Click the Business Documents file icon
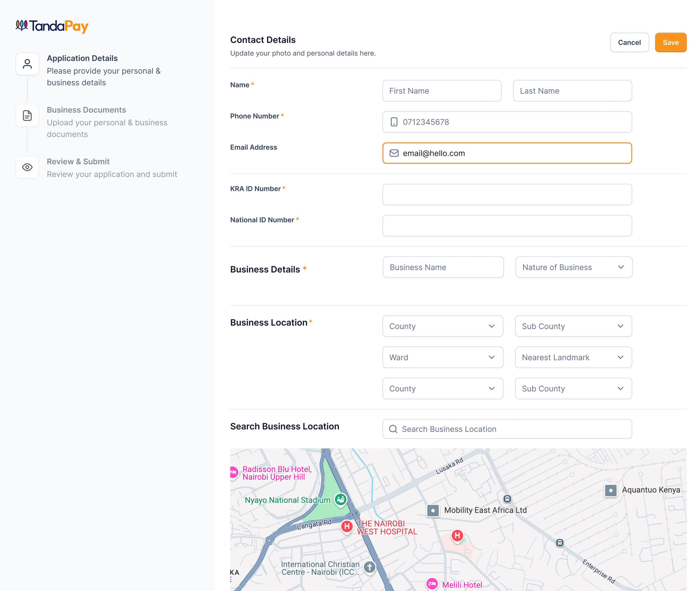This screenshot has height=591, width=700. [x=27, y=116]
